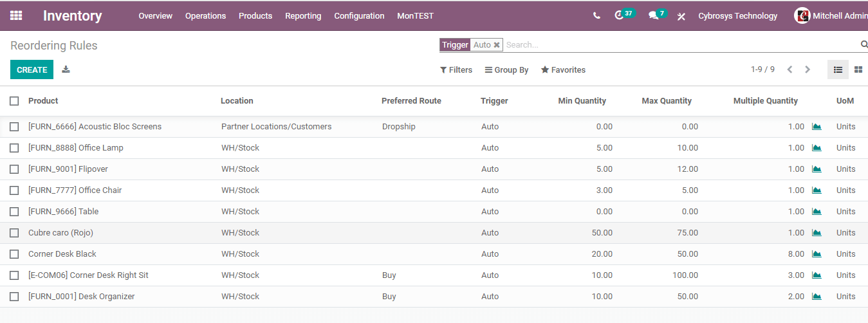Click the phone call icon
The width and height of the screenshot is (868, 323).
pyautogui.click(x=596, y=16)
